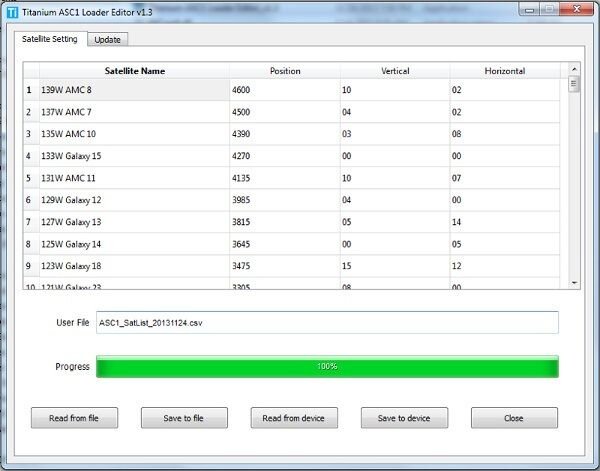Click Horizontal value for 131W AMC 11

tap(505, 178)
